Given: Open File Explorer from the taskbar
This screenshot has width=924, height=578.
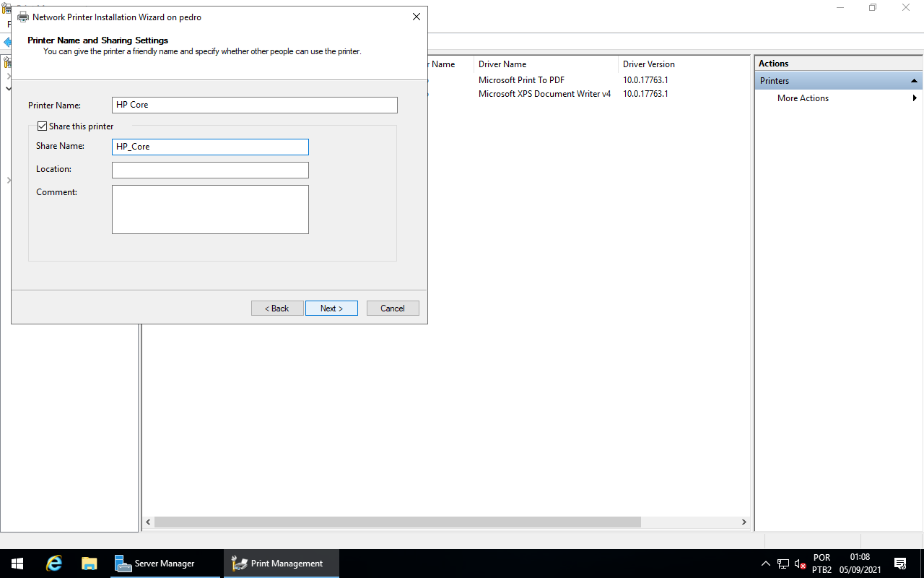Looking at the screenshot, I should [x=89, y=564].
